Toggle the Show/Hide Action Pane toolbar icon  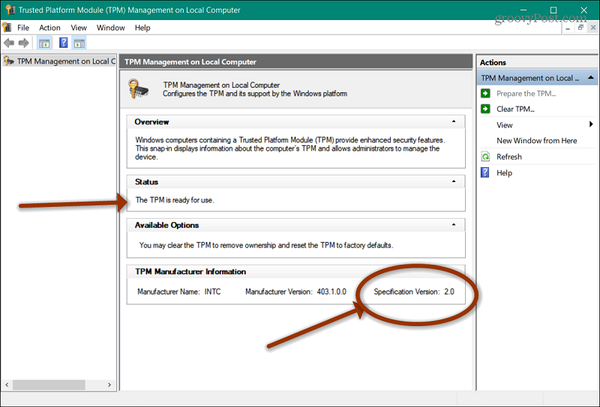81,44
